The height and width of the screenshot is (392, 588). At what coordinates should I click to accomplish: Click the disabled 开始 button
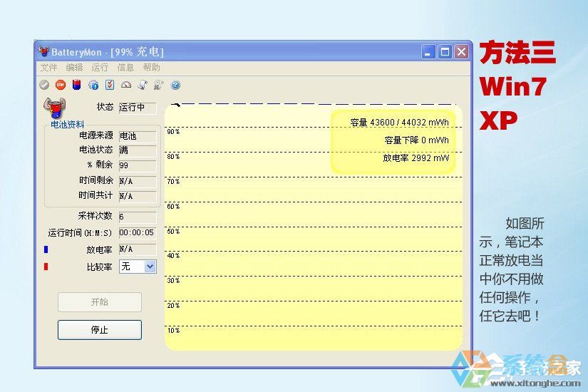click(x=99, y=302)
